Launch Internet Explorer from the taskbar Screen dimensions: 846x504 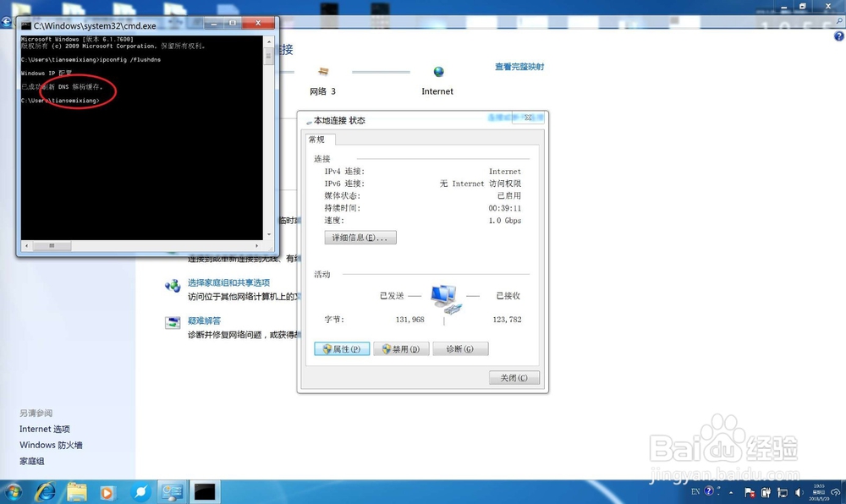[46, 491]
